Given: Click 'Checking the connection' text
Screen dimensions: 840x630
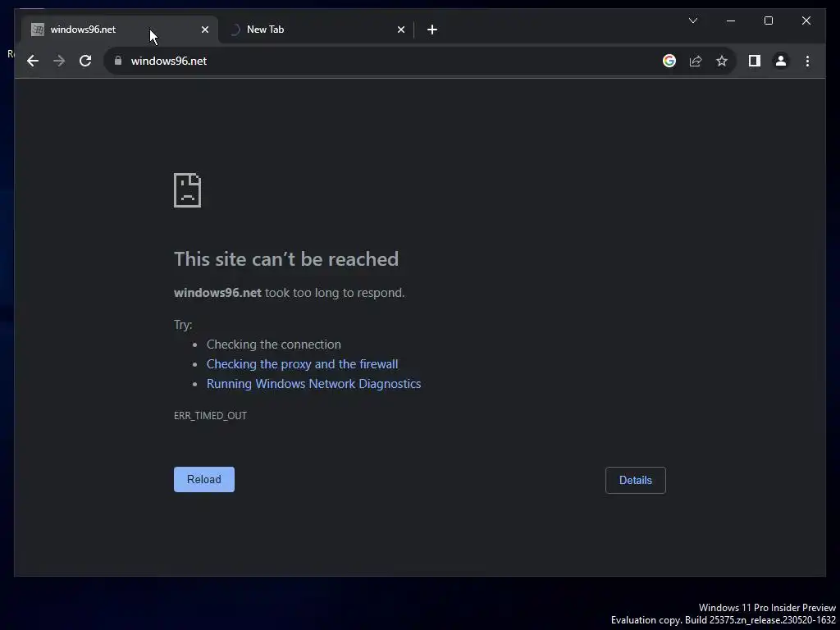Looking at the screenshot, I should (x=273, y=345).
